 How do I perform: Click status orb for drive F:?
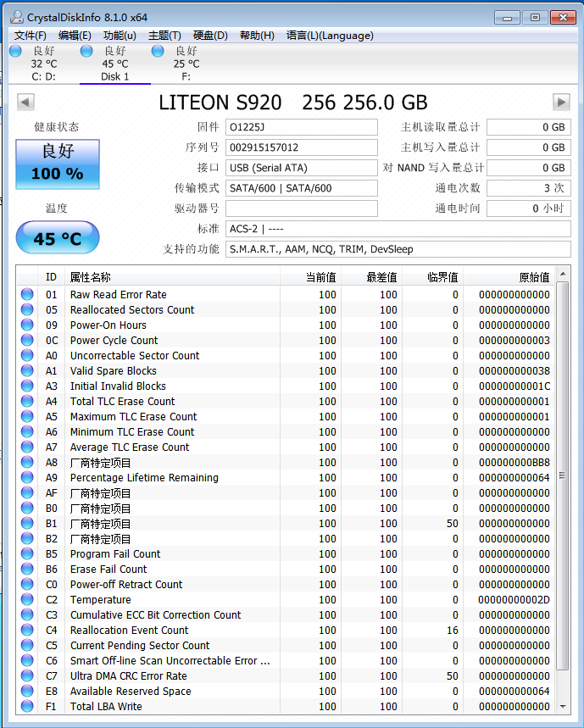click(x=158, y=51)
